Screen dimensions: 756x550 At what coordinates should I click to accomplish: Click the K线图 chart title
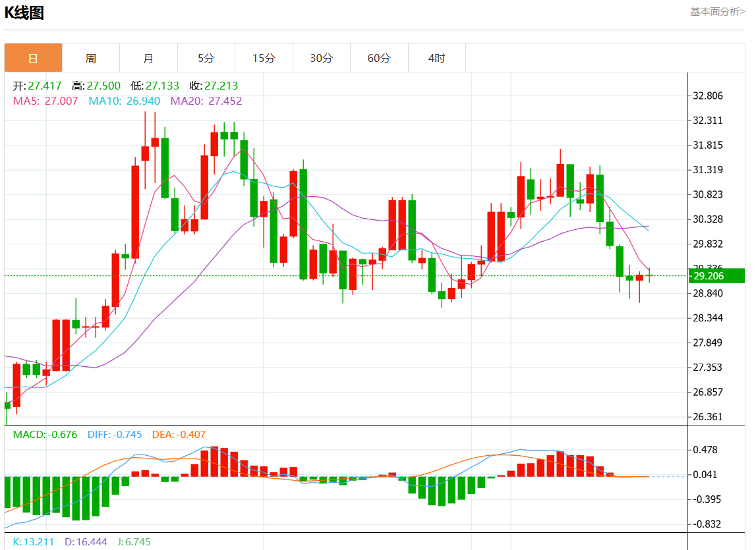pyautogui.click(x=24, y=13)
